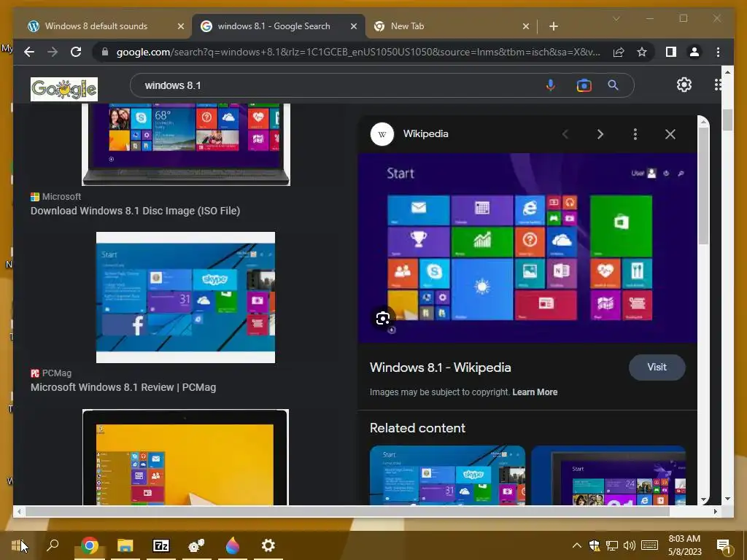The height and width of the screenshot is (560, 747).
Task: Open the Learn More copyright link
Action: coord(535,392)
